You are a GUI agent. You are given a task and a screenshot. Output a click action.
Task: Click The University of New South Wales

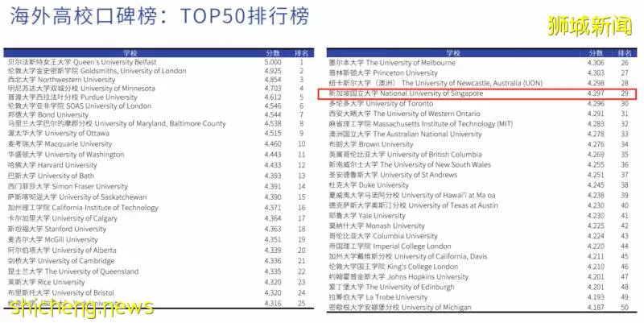pyautogui.click(x=410, y=165)
